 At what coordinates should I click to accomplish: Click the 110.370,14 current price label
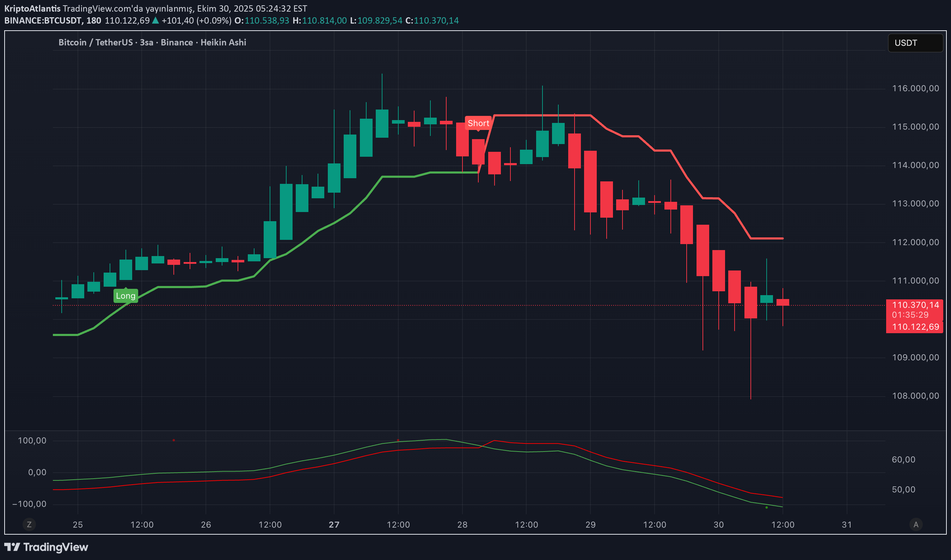coord(915,305)
